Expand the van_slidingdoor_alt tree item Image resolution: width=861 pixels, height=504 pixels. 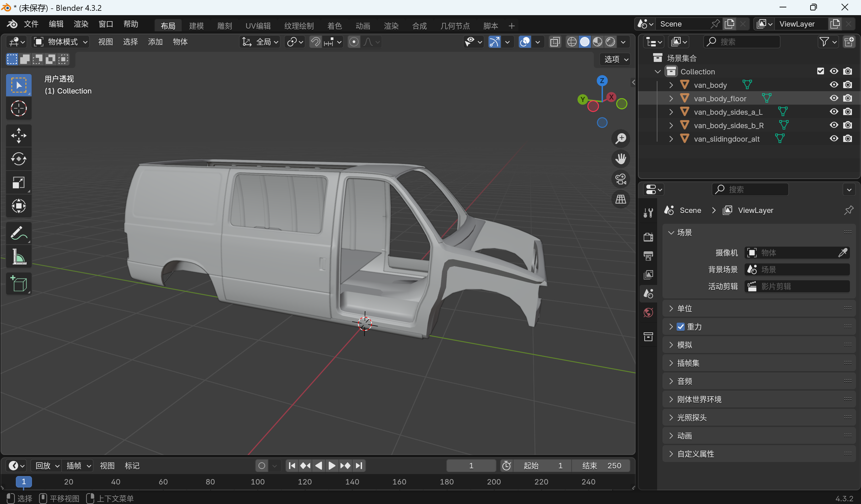coord(671,139)
